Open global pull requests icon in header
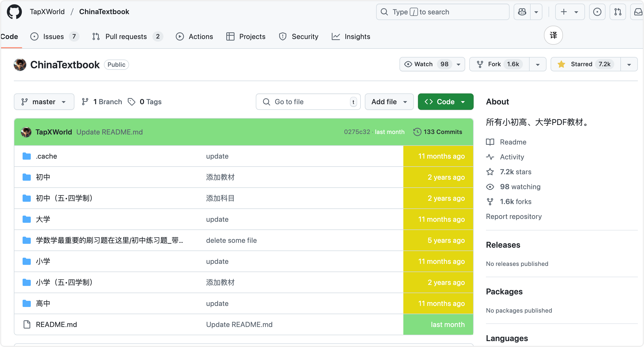This screenshot has width=644, height=347. pyautogui.click(x=618, y=12)
